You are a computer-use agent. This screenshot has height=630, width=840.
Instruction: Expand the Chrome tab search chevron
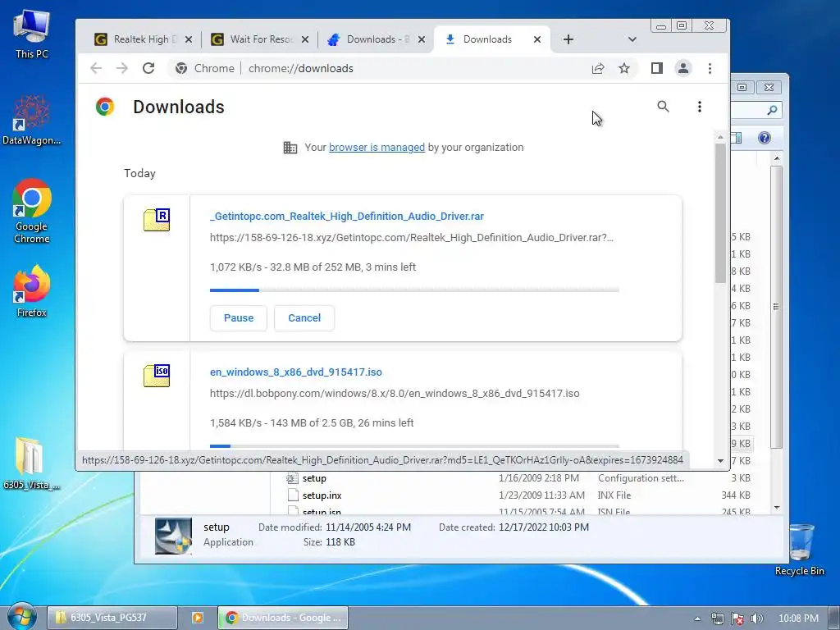(x=632, y=39)
